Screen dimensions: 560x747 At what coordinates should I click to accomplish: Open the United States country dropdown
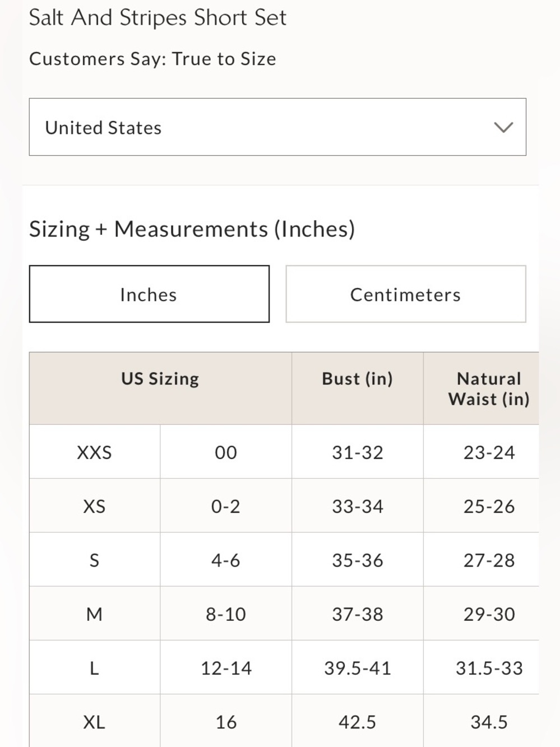pyautogui.click(x=277, y=127)
